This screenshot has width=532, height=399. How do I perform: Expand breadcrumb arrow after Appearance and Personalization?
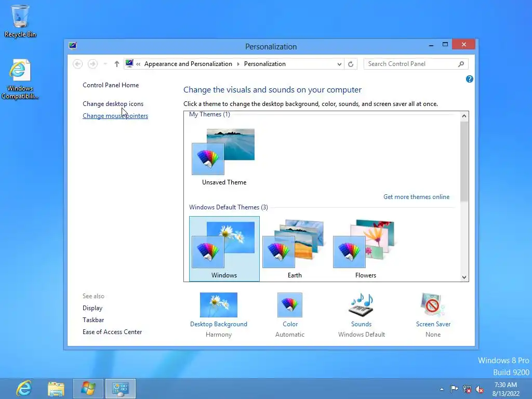pyautogui.click(x=238, y=64)
